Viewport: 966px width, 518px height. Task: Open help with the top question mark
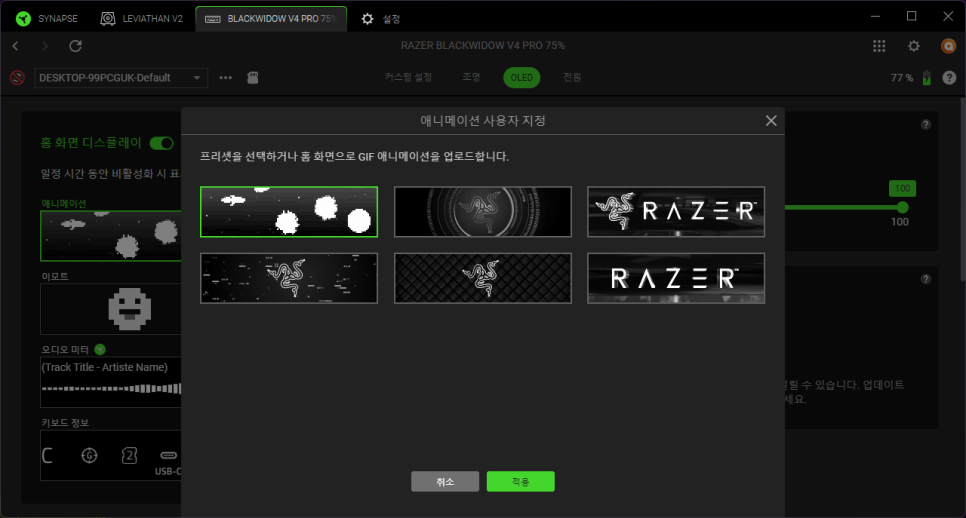coord(949,78)
